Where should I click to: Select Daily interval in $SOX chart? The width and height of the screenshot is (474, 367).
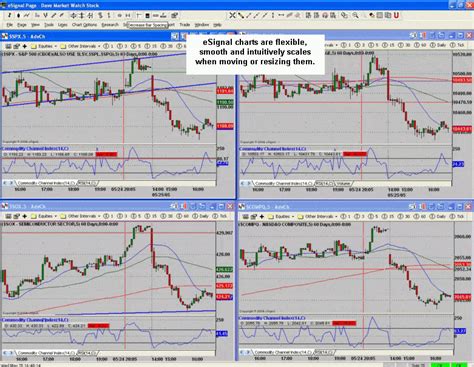pyautogui.click(x=201, y=216)
